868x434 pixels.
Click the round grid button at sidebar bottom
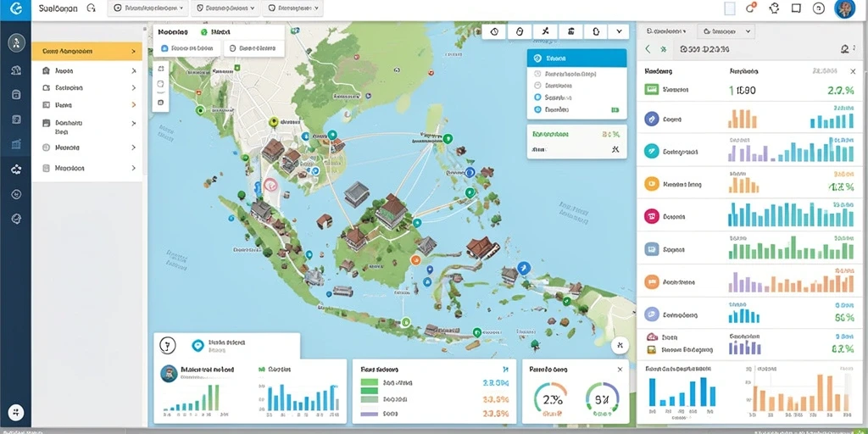click(16, 412)
